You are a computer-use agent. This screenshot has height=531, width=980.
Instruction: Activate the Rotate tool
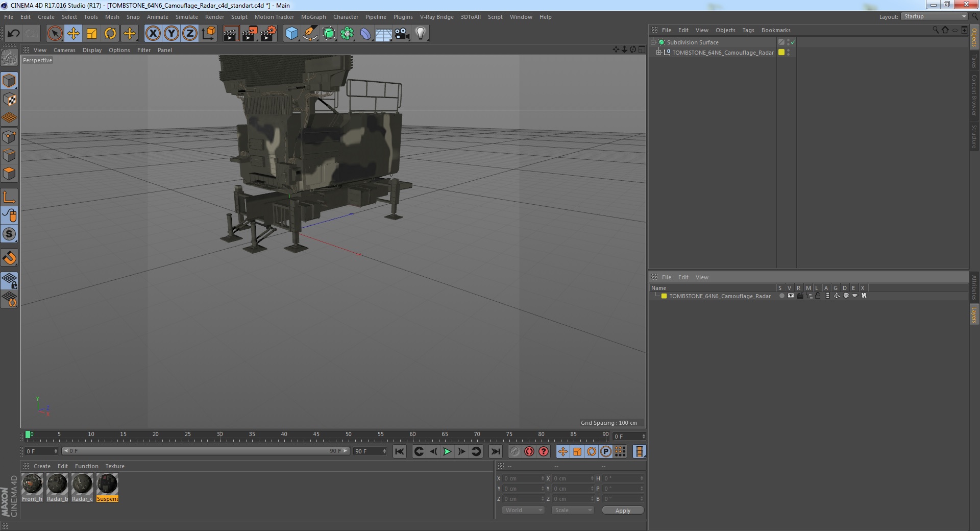point(110,34)
